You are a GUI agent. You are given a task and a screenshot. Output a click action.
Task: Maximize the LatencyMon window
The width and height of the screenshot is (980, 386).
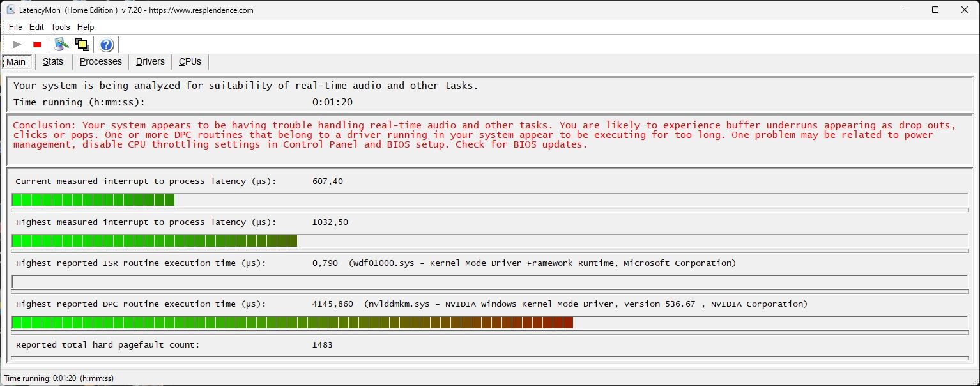coord(935,10)
